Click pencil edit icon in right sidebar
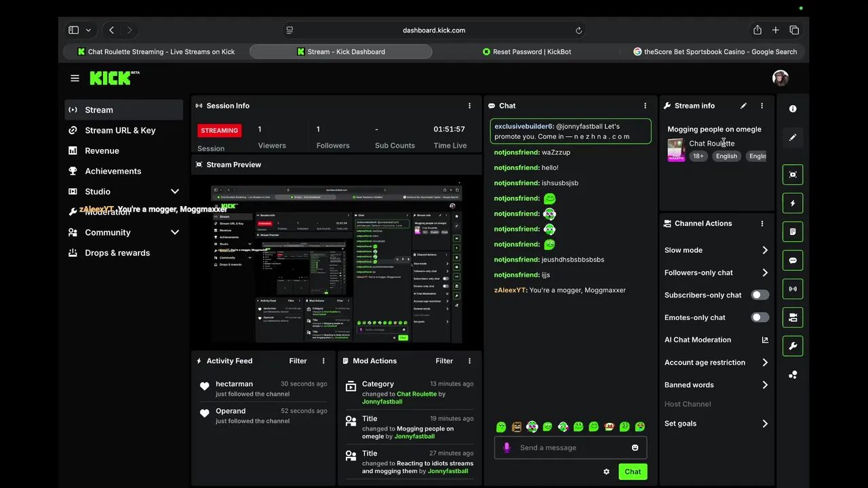This screenshot has width=868, height=488. tap(793, 138)
